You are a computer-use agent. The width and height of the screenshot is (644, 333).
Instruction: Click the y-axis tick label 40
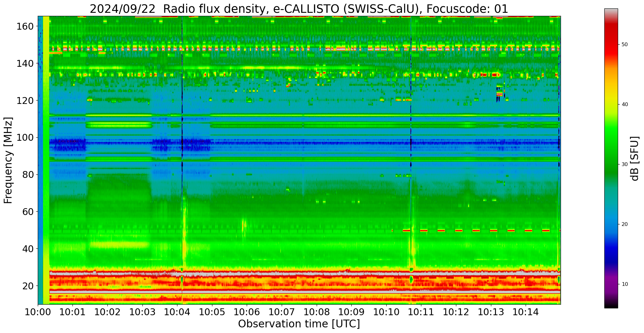28,249
